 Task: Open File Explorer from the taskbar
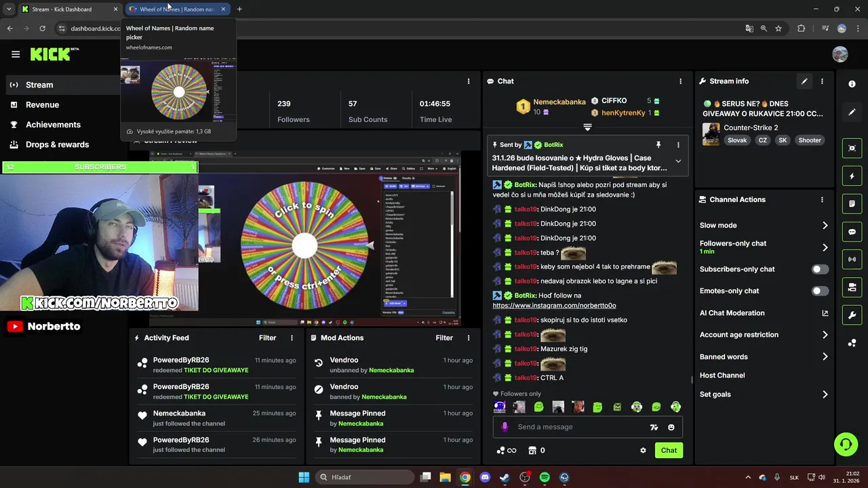point(445,477)
